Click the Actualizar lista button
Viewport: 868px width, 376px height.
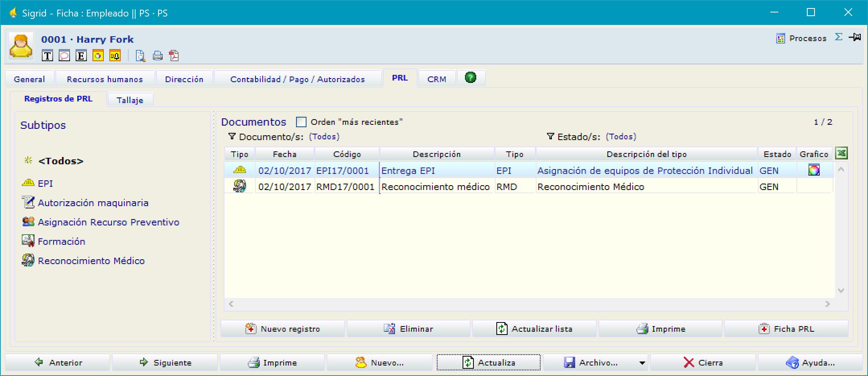coord(535,329)
